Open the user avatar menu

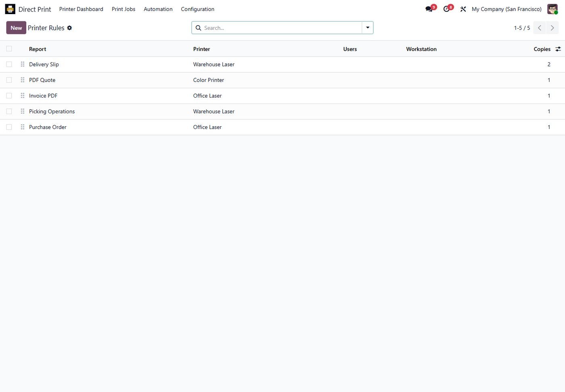pyautogui.click(x=552, y=9)
